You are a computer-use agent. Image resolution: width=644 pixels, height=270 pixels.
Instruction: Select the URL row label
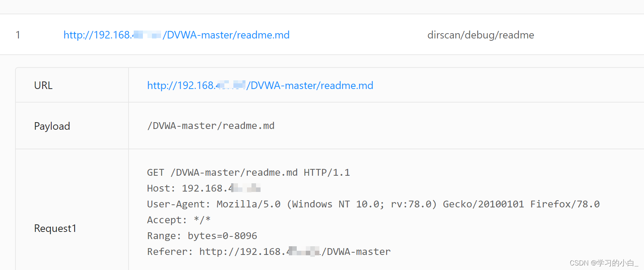pyautogui.click(x=43, y=85)
